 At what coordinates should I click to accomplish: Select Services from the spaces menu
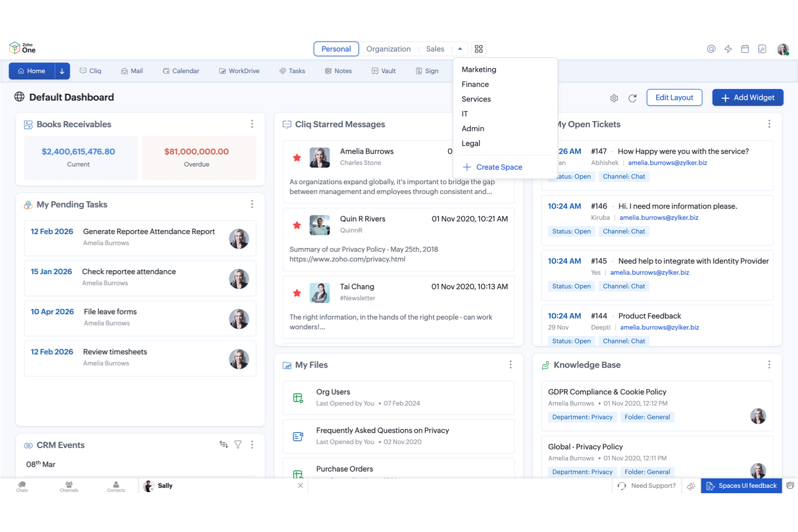coord(476,99)
